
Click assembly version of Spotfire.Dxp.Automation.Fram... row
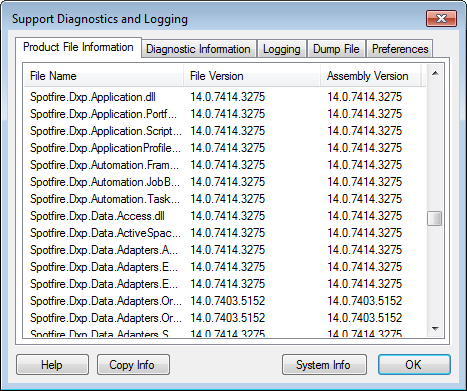(365, 165)
